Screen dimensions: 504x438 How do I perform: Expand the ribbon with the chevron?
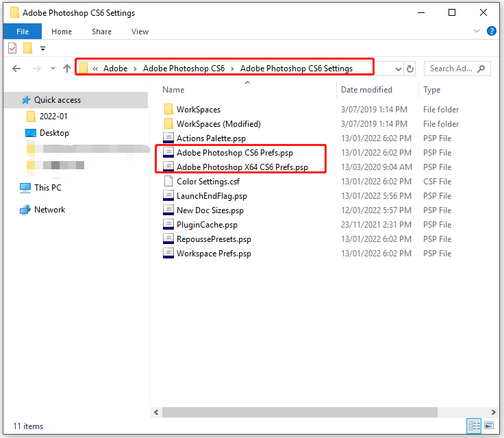pyautogui.click(x=477, y=31)
